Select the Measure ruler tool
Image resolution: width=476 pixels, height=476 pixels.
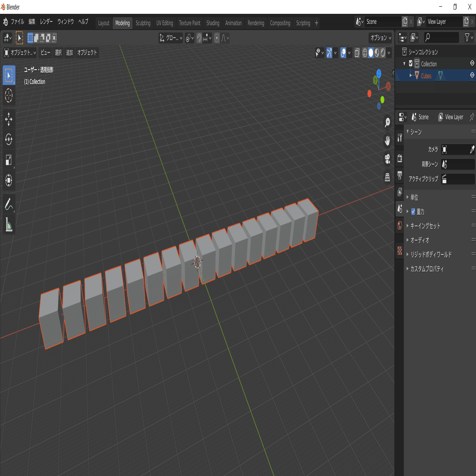click(x=9, y=224)
